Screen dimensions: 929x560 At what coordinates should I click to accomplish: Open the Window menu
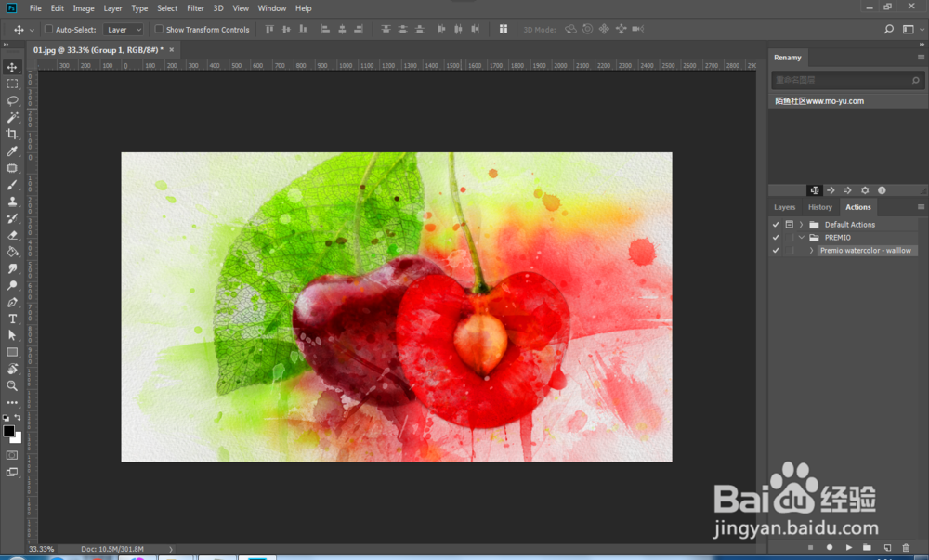[272, 8]
